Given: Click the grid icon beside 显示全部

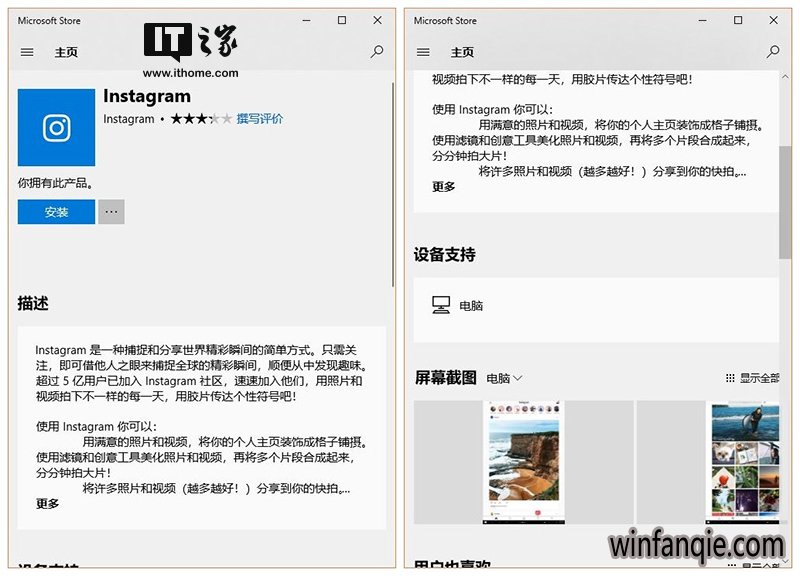Looking at the screenshot, I should (x=730, y=378).
